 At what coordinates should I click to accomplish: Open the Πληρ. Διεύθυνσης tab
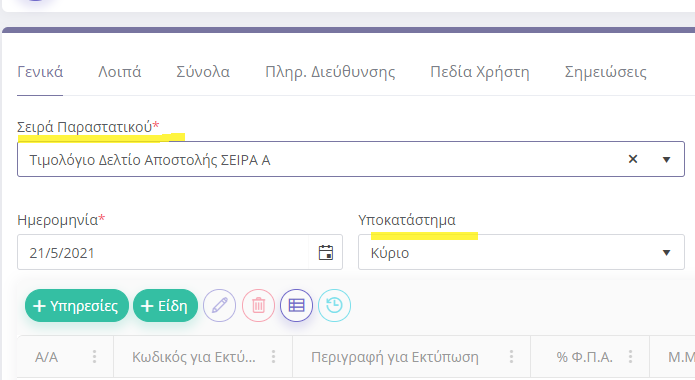click(x=330, y=72)
